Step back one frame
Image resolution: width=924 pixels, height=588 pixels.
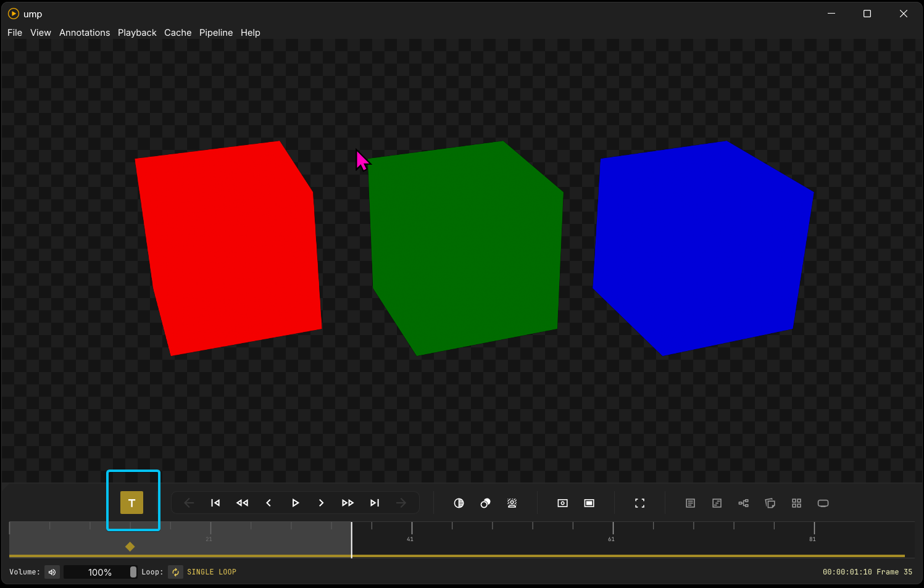[x=268, y=503]
